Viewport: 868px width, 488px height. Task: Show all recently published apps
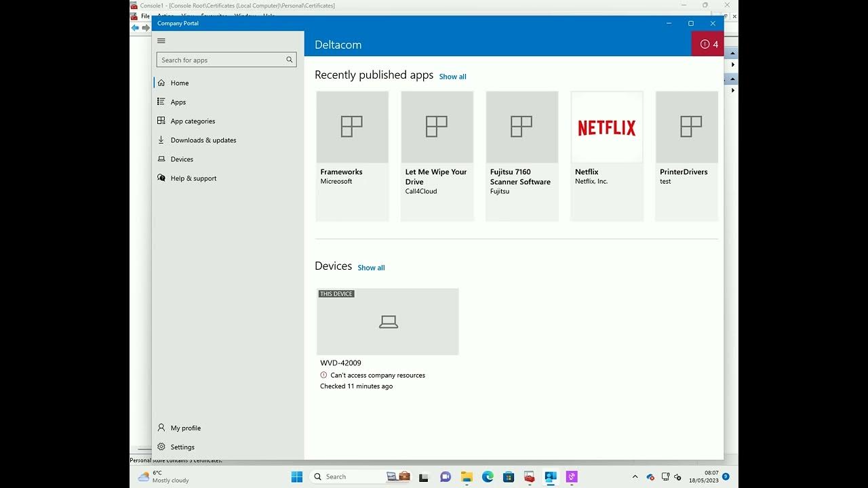tap(452, 77)
